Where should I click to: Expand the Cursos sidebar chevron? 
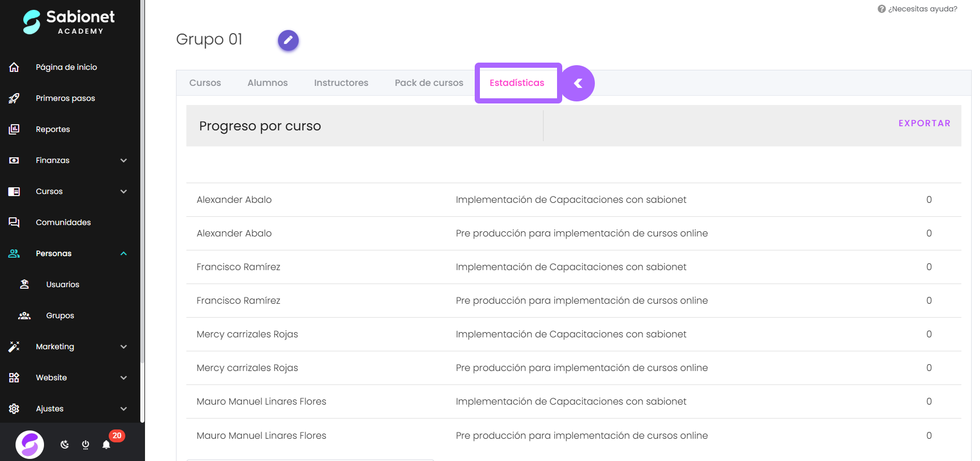tap(124, 191)
